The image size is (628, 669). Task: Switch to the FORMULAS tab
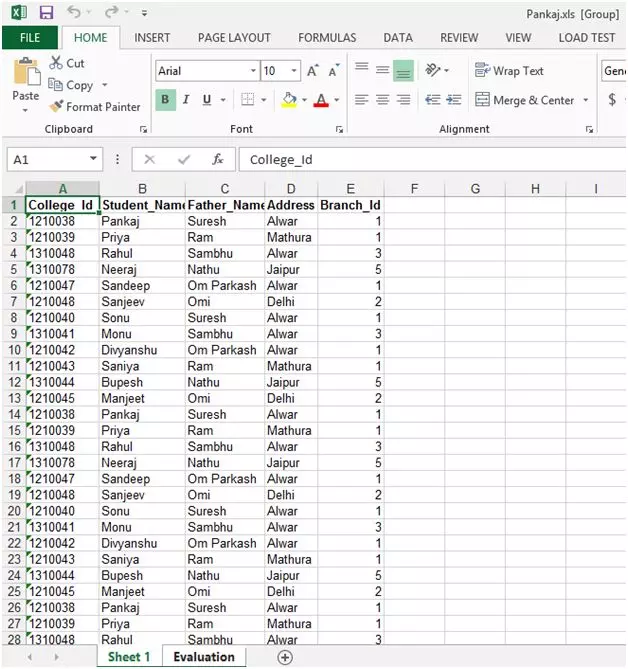click(x=327, y=38)
